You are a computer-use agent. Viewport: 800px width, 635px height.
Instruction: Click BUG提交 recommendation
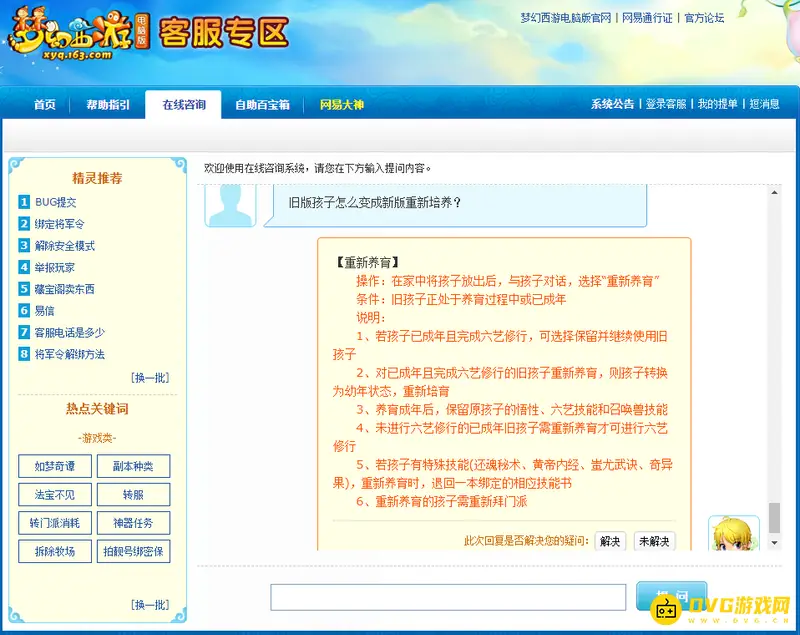56,202
